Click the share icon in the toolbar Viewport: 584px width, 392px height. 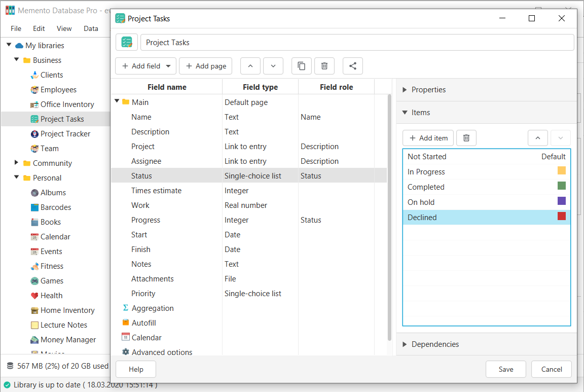[353, 66]
